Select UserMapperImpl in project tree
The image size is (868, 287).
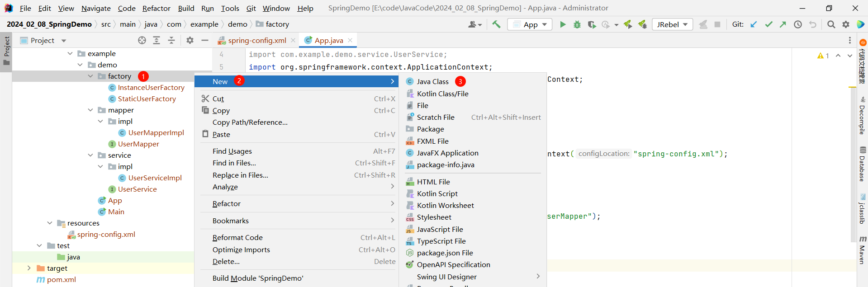tap(156, 132)
